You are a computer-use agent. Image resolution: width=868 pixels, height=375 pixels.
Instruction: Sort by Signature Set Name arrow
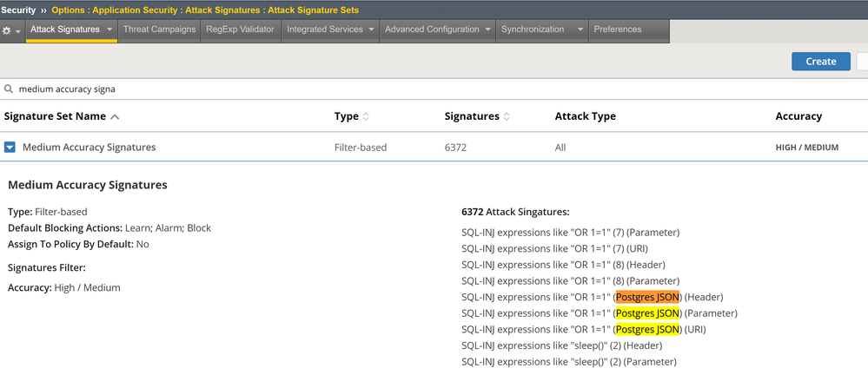[x=116, y=116]
